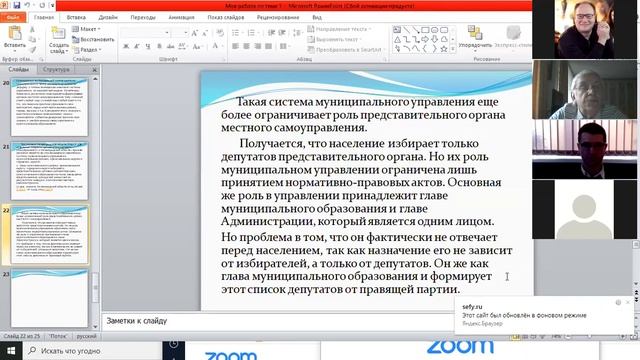Open the font size combo box
Image resolution: width=640 pixels, height=360 pixels.
pyautogui.click(x=180, y=33)
